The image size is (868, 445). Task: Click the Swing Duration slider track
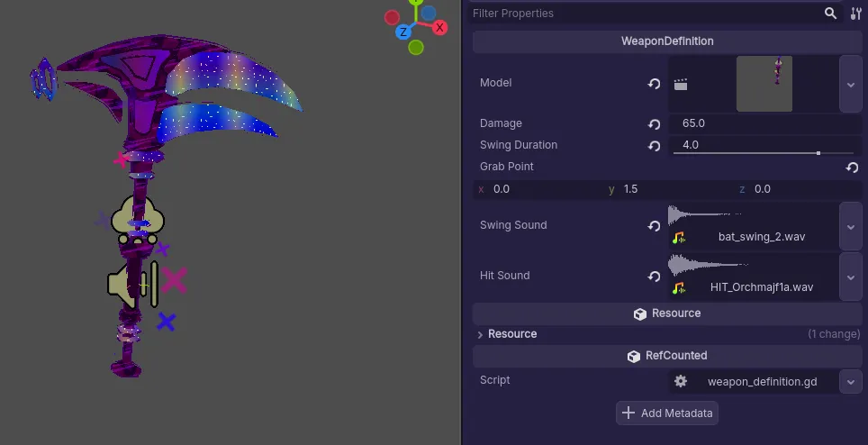click(x=764, y=153)
